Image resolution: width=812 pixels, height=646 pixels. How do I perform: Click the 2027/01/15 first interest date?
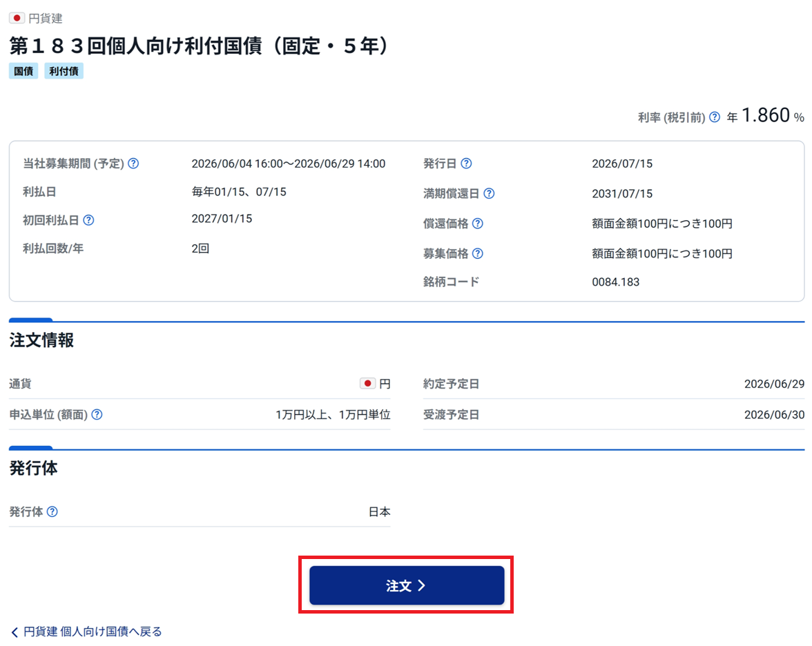pos(222,219)
